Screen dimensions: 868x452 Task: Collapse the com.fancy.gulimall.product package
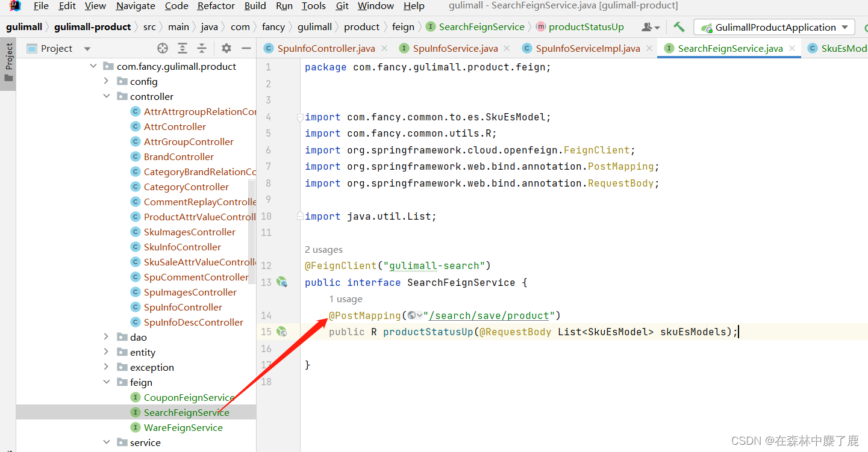point(93,66)
